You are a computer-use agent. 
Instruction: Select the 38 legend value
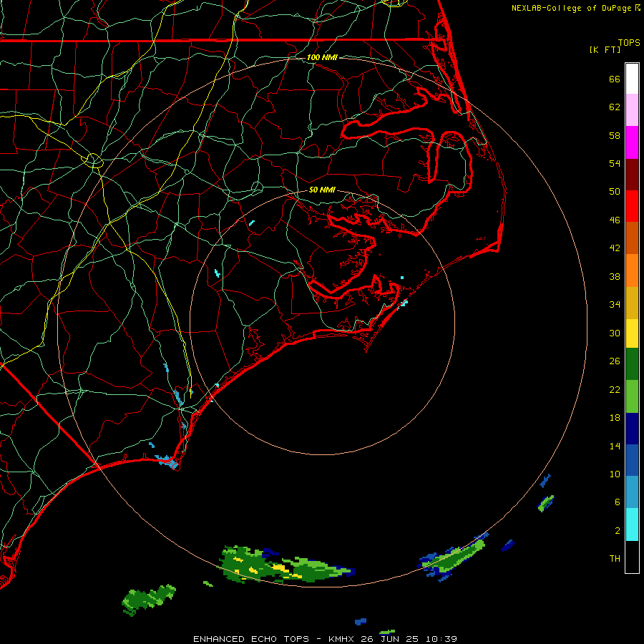point(615,276)
